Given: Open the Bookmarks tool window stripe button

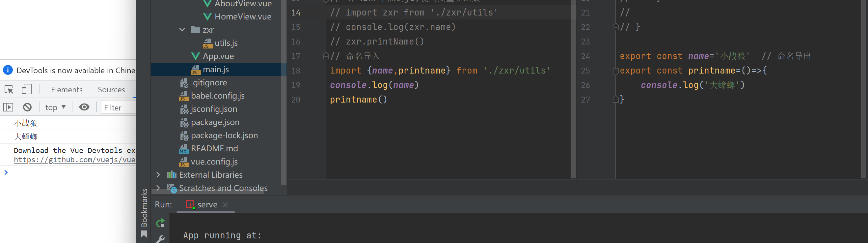Looking at the screenshot, I should (x=144, y=207).
